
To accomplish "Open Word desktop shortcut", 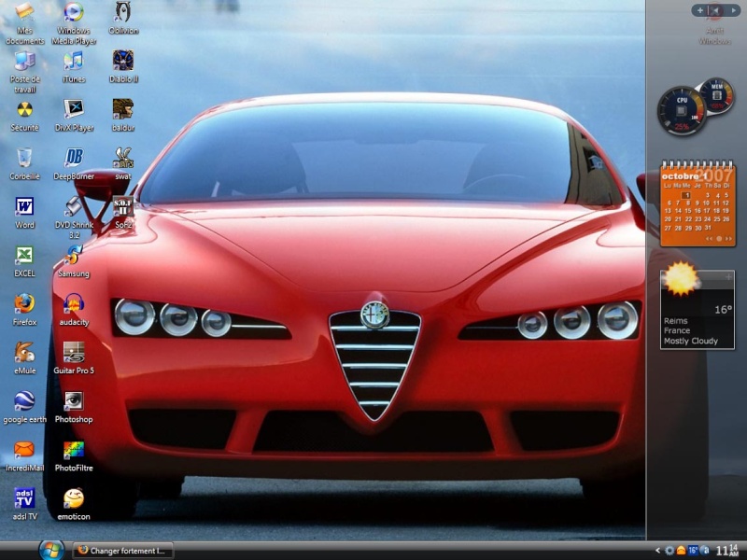I will [x=25, y=214].
